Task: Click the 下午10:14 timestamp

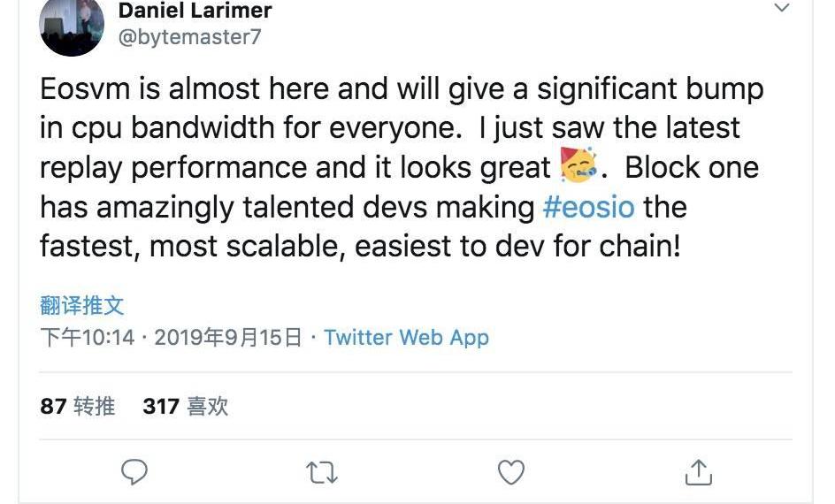Action: [88, 337]
